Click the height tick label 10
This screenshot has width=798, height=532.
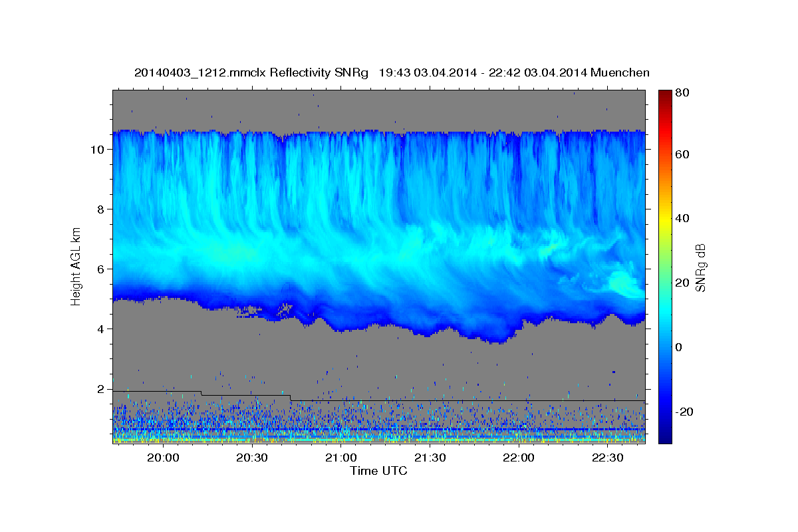pos(98,150)
